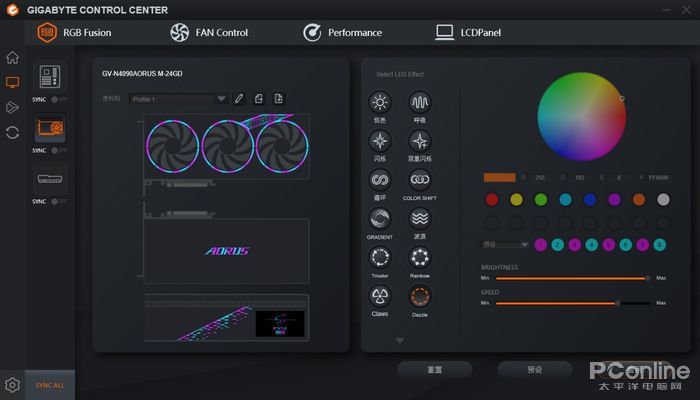Click the second file icon beside the pencil
This screenshot has height=400, width=700.
(279, 98)
